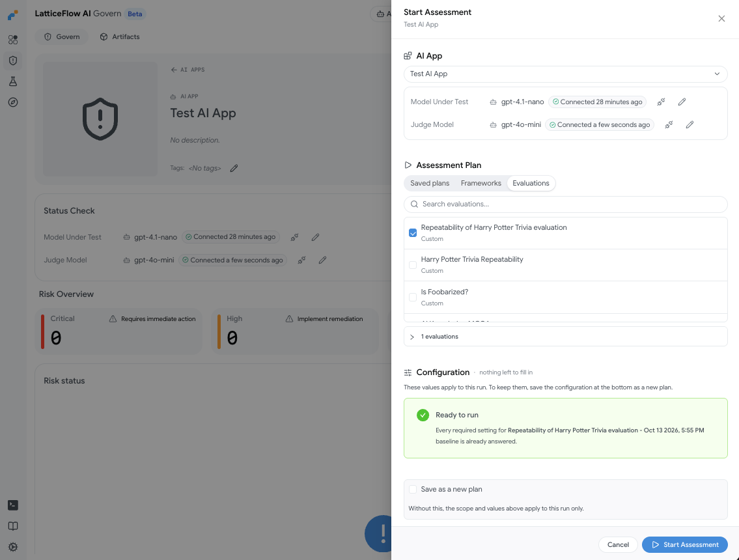The image size is (739, 560).
Task: Click the High risk card
Action: coord(295,331)
